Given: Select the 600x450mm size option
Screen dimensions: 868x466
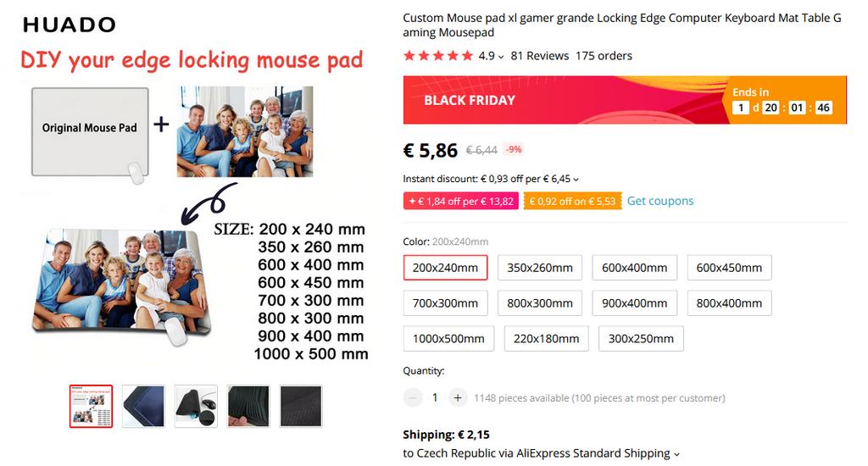Looking at the screenshot, I should click(x=729, y=267).
